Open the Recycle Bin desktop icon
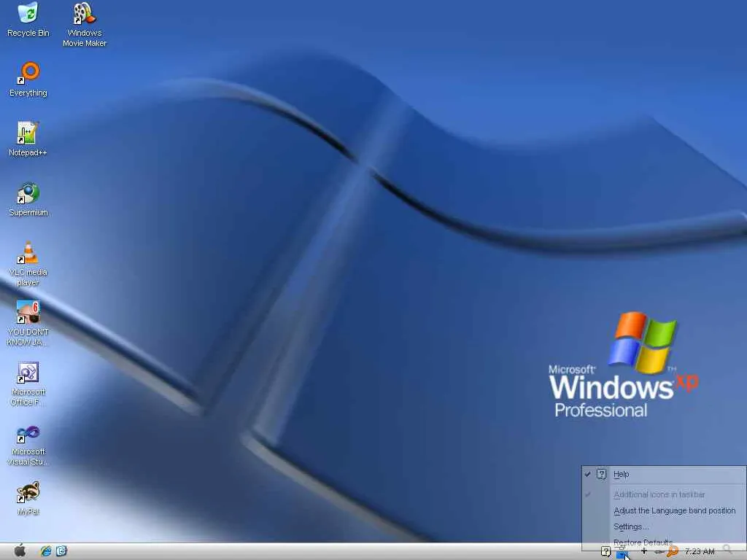The height and width of the screenshot is (560, 747). (28, 20)
